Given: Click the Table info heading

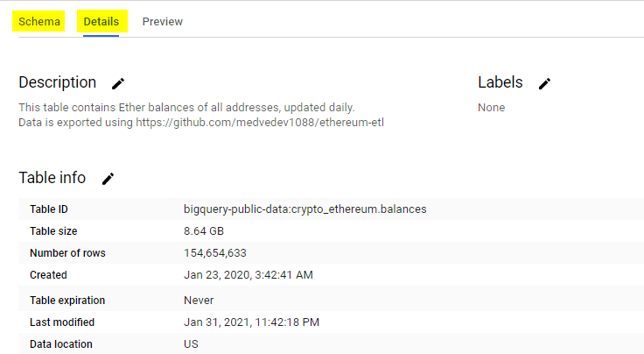Looking at the screenshot, I should tap(52, 178).
